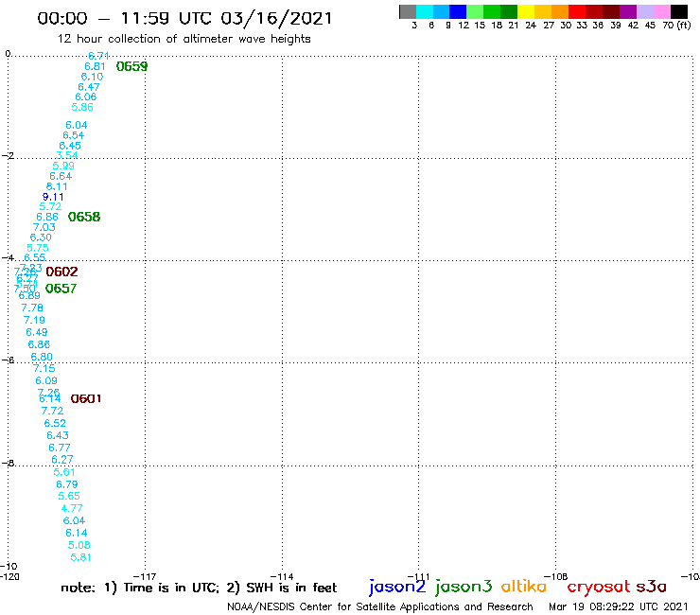Click the Mar 19 generation timestamp

coord(619,606)
